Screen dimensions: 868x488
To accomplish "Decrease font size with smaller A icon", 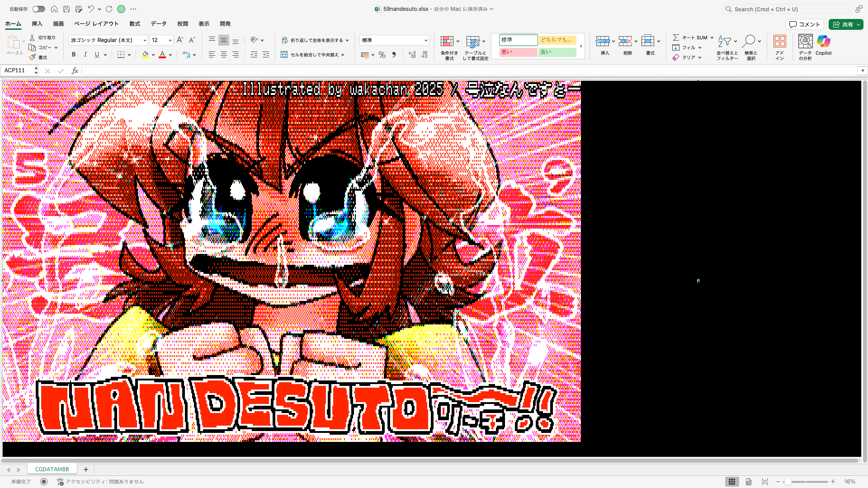I will click(192, 40).
